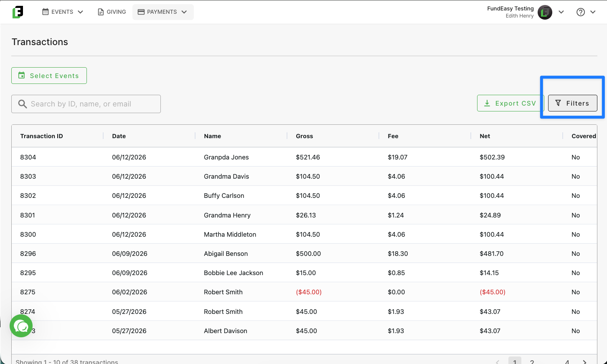Click the calendar icon on Select Events
Screen dimensions: 607x364
tap(22, 76)
